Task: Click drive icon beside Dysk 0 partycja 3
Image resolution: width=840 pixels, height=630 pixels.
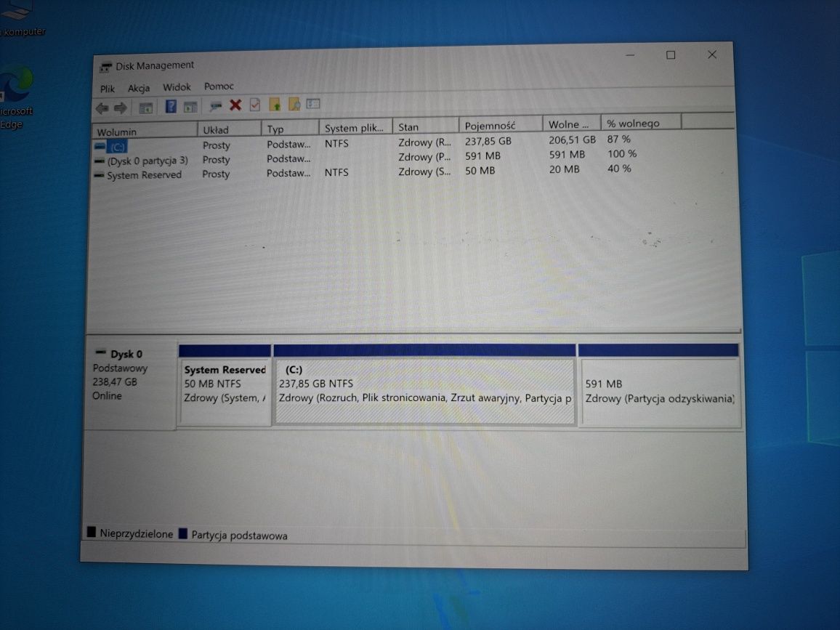Action: 99,161
